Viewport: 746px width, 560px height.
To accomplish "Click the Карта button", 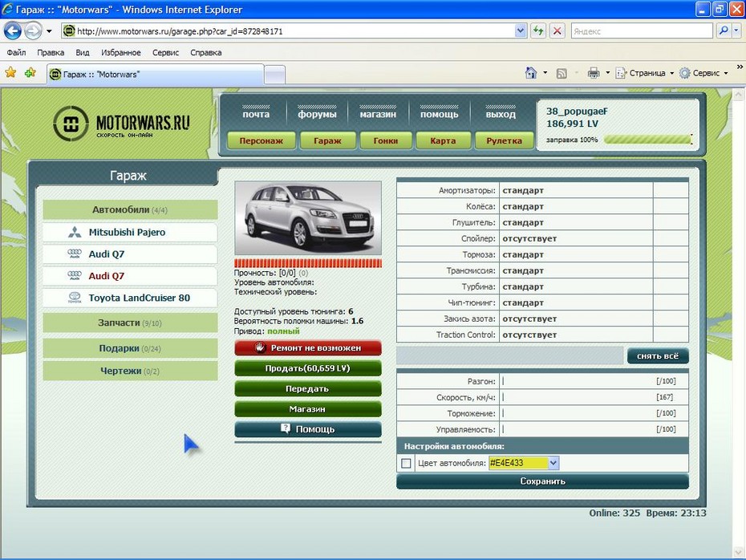I will [444, 141].
